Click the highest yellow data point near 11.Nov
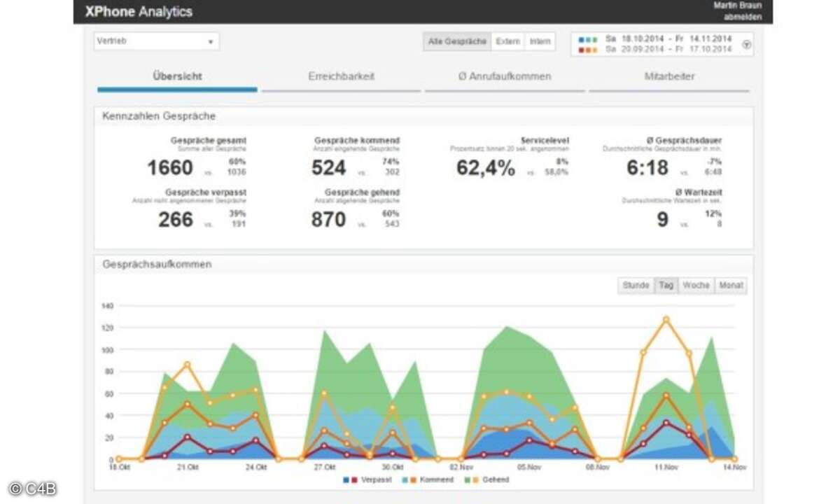The image size is (840, 504). click(666, 319)
